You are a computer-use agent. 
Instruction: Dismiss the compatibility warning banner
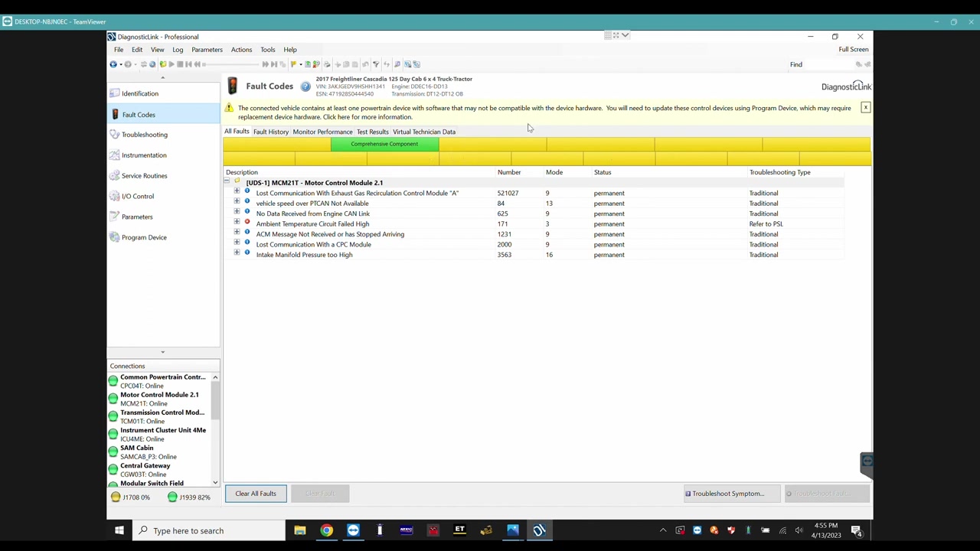coord(865,108)
